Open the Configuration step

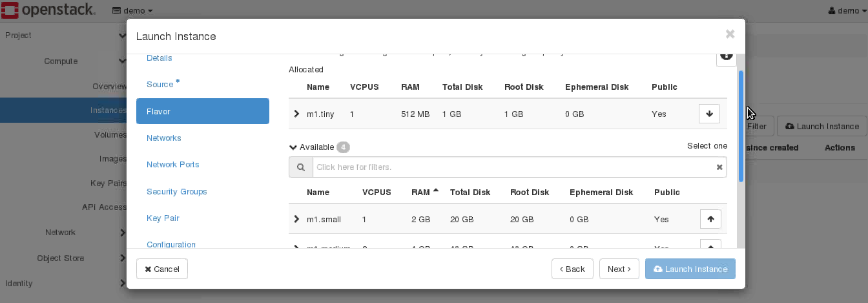coord(171,245)
